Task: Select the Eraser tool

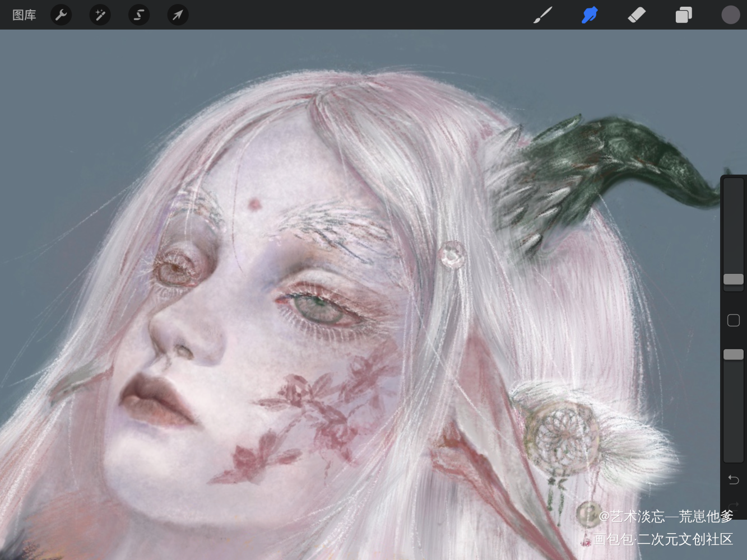Action: pos(637,15)
